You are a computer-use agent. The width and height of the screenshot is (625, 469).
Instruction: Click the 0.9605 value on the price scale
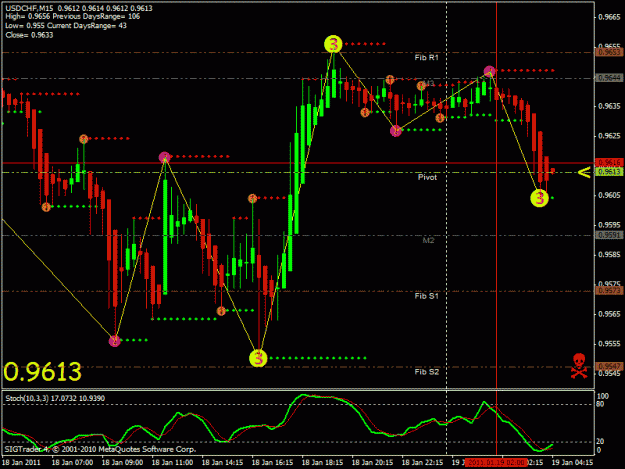point(609,195)
